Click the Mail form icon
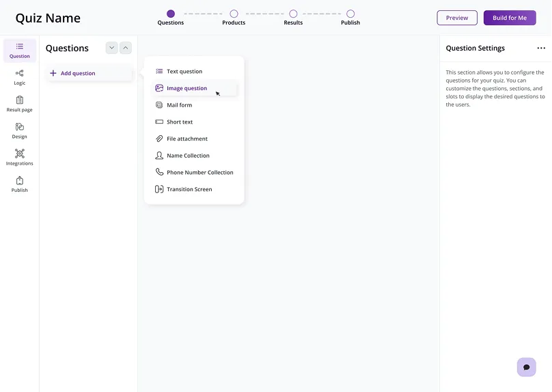This screenshot has height=392, width=552. [x=159, y=105]
